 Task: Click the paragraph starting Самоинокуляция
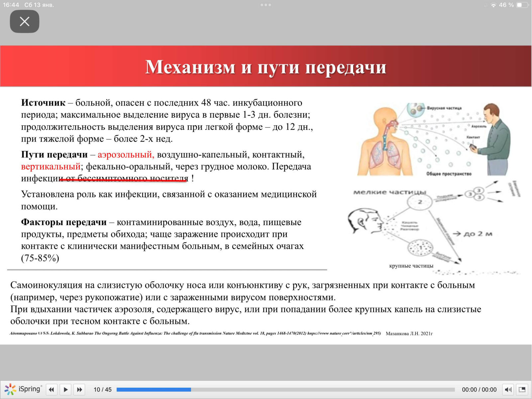243,291
